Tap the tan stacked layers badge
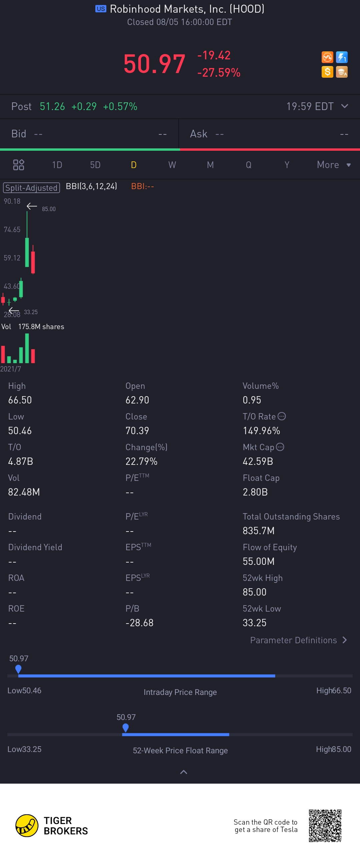Screen dimensions: 360x868 (x=341, y=72)
